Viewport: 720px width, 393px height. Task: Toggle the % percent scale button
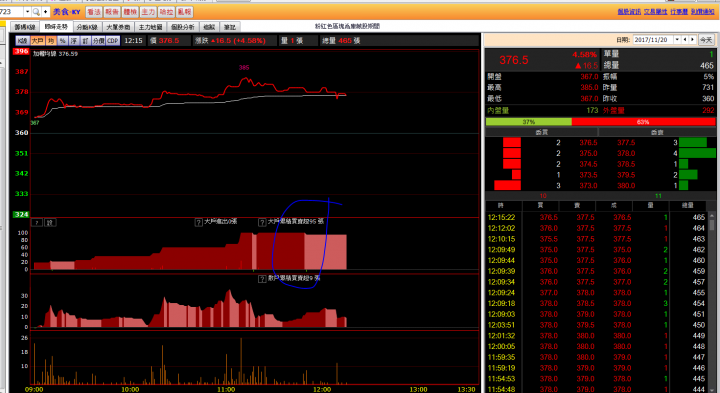click(x=62, y=41)
